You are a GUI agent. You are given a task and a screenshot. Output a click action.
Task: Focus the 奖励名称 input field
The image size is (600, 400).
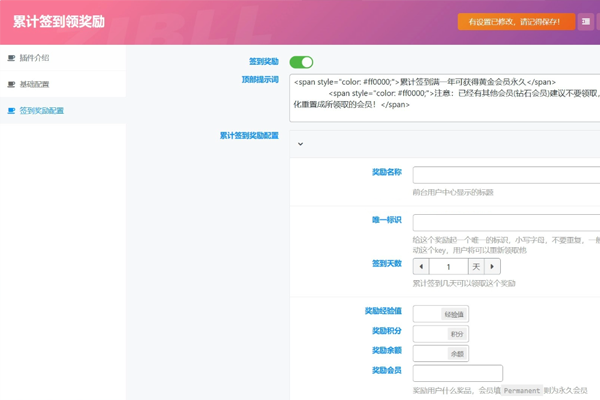coord(506,175)
